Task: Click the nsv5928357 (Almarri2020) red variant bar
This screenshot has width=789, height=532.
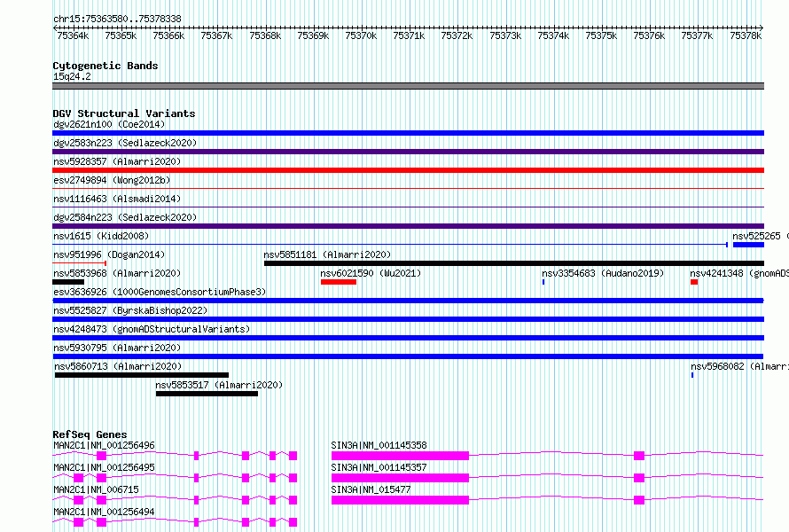Action: 408,170
